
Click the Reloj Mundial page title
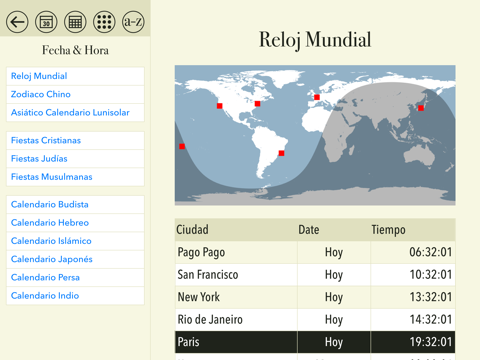tap(315, 40)
